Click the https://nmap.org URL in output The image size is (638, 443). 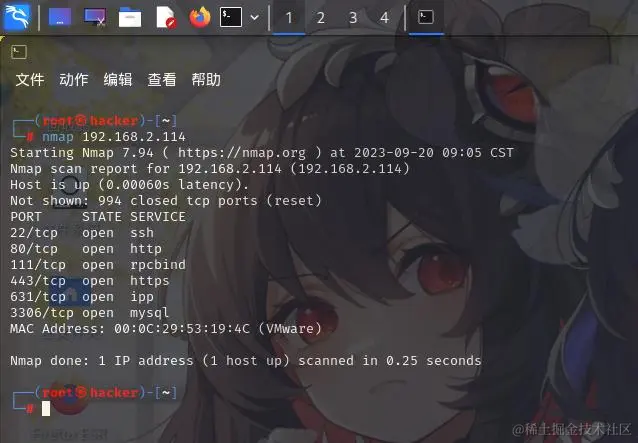(x=242, y=153)
